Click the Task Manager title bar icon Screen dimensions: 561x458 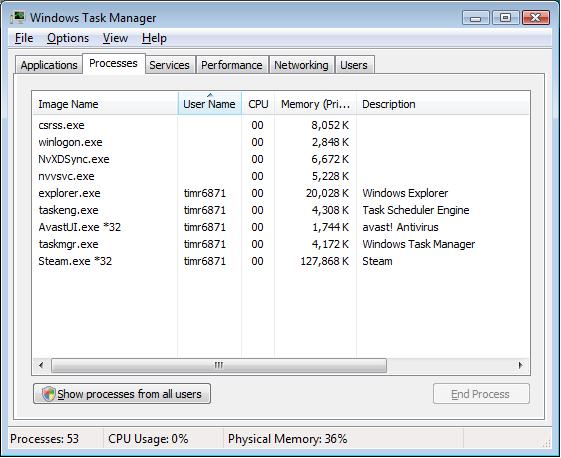point(17,17)
